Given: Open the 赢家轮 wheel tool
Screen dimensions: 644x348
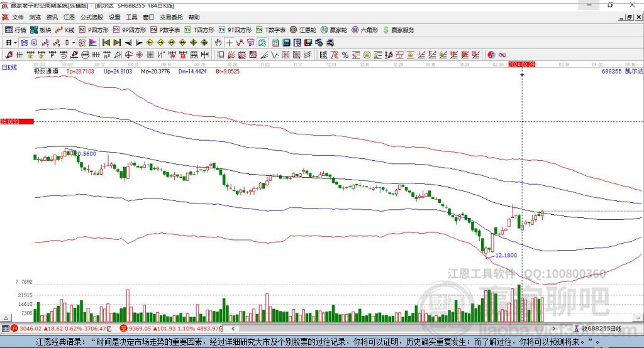Looking at the screenshot, I should coord(334,30).
